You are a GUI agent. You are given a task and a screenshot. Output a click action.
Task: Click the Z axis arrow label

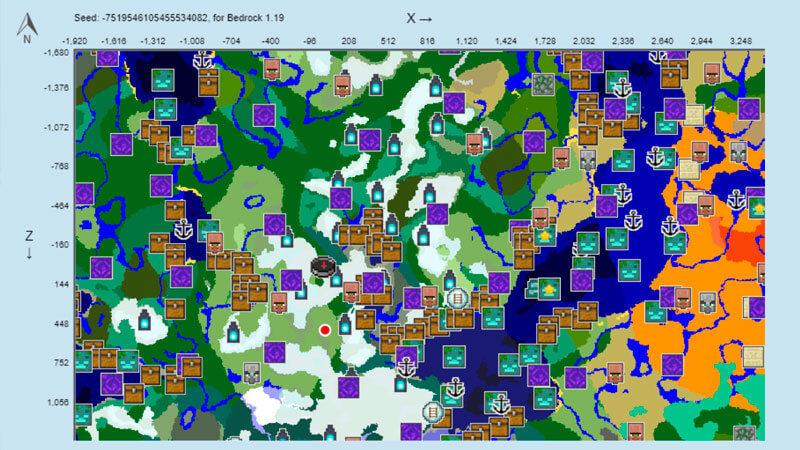tap(29, 244)
